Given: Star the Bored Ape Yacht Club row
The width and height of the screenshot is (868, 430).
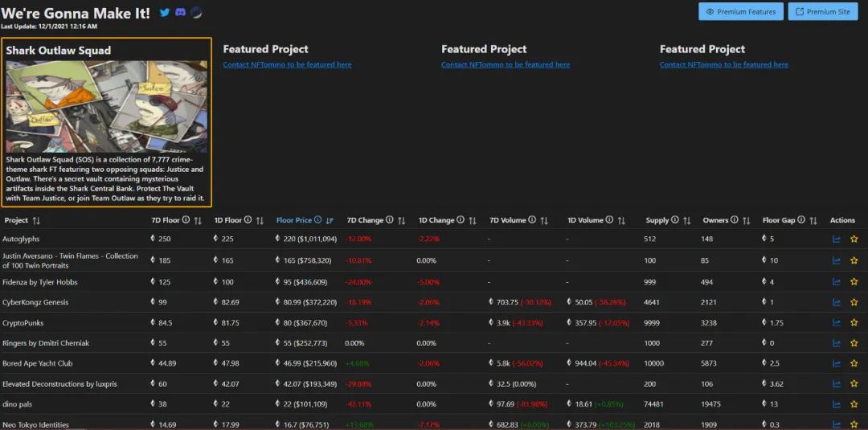Looking at the screenshot, I should pos(854,364).
